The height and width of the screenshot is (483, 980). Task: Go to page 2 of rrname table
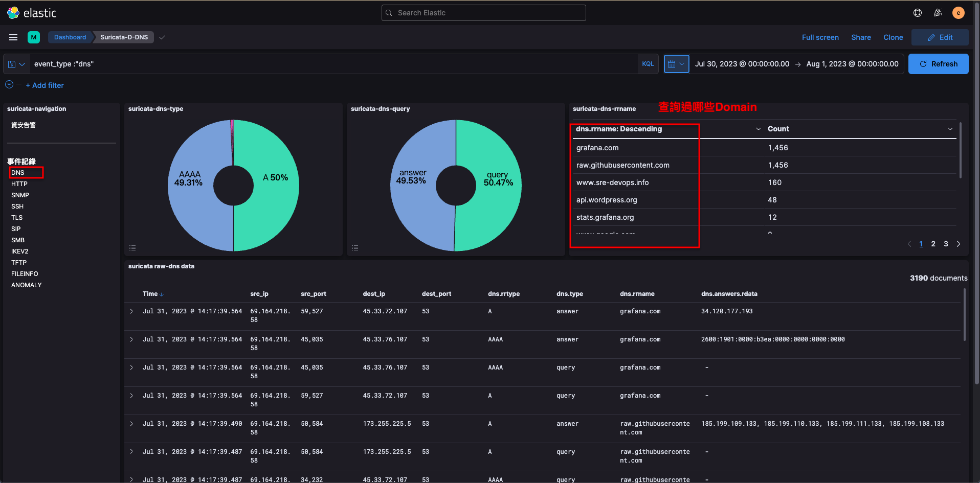[x=933, y=244]
